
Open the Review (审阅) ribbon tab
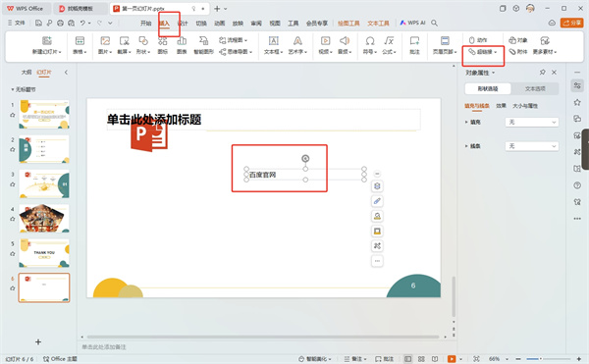[256, 24]
